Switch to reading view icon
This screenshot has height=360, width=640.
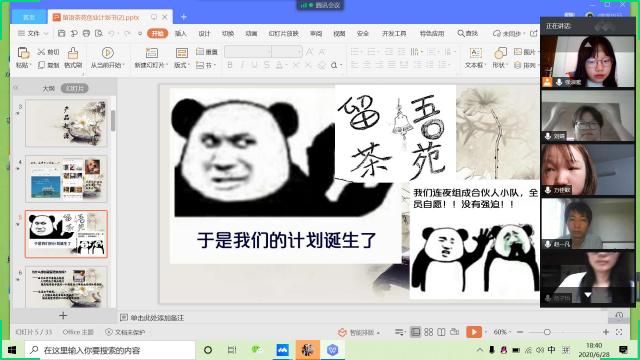(441, 332)
